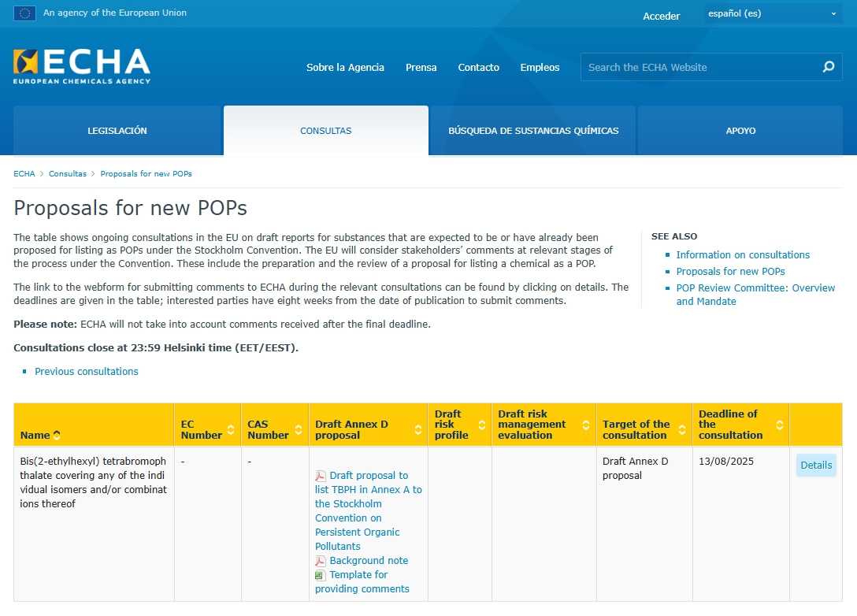Sort by CAS Number column arrows
The image size is (857, 616).
click(x=299, y=430)
